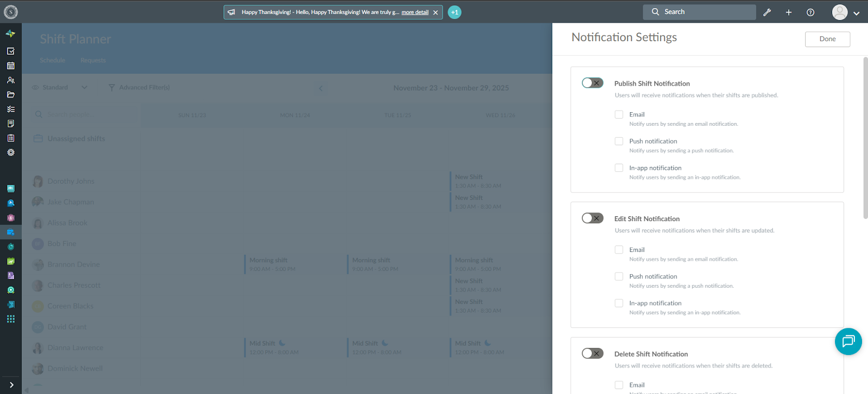
Task: Click the wrench tools icon in top bar
Action: [x=767, y=12]
